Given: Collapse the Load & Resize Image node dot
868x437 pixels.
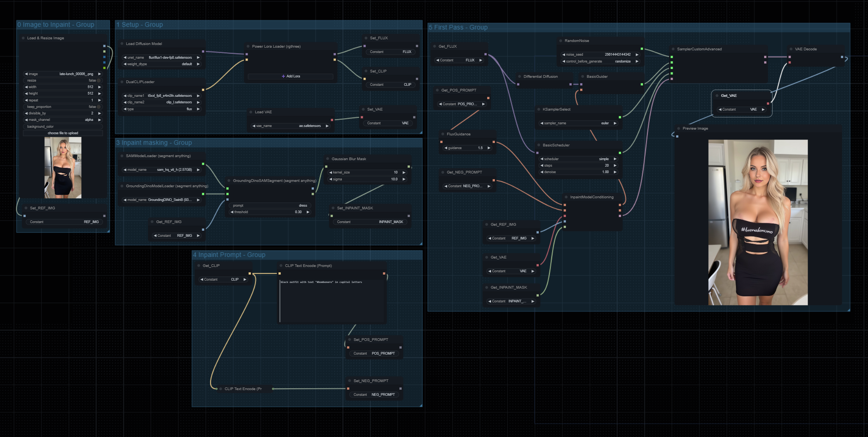Looking at the screenshot, I should pyautogui.click(x=23, y=38).
